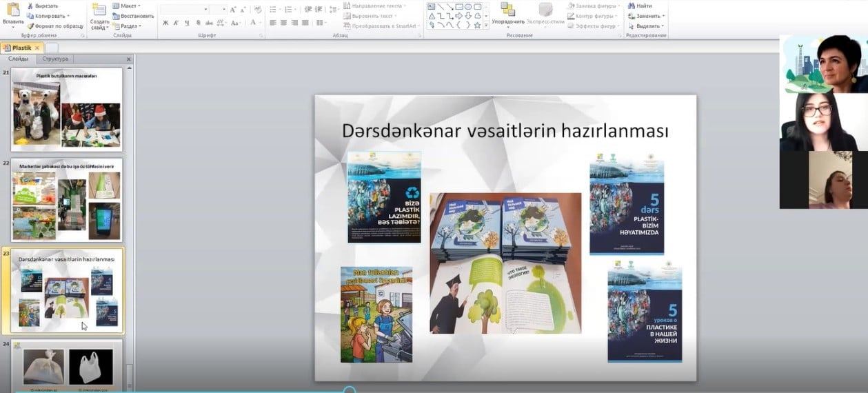Select the text box shape icon

432,7
